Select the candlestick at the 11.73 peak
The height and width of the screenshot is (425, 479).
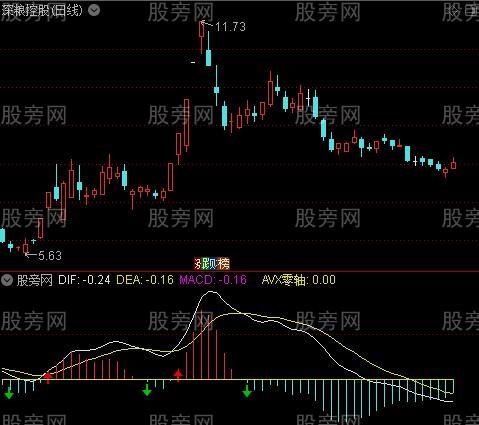(201, 37)
